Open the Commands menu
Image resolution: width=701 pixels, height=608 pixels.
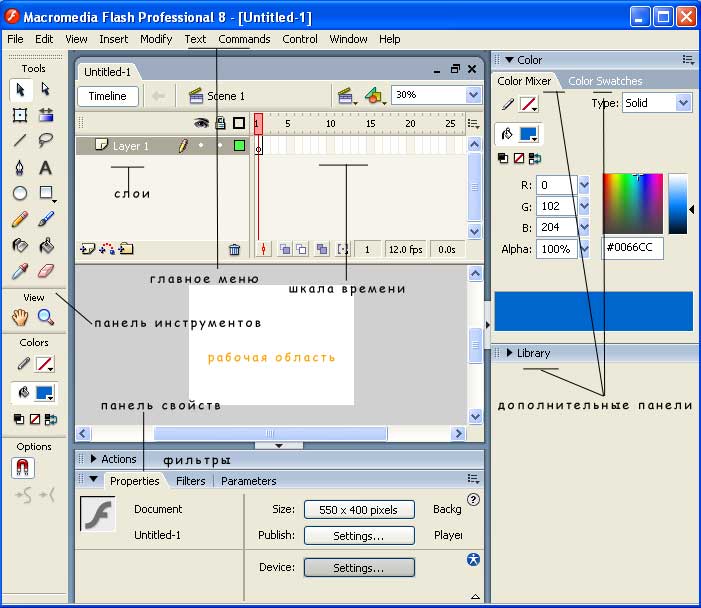pos(244,39)
